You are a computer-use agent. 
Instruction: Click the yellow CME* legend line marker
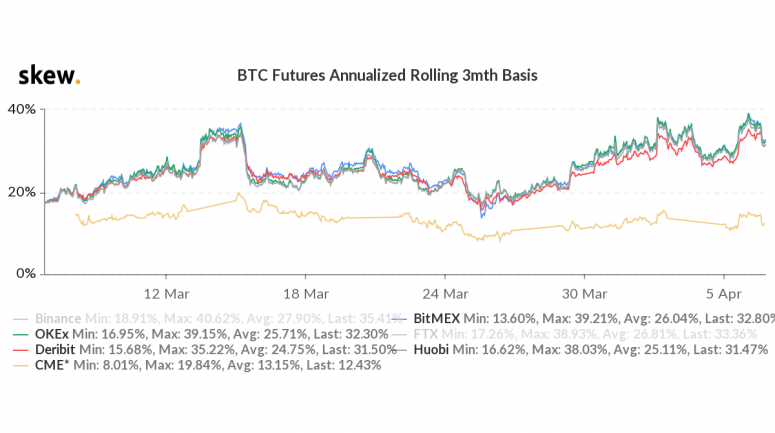(18, 365)
